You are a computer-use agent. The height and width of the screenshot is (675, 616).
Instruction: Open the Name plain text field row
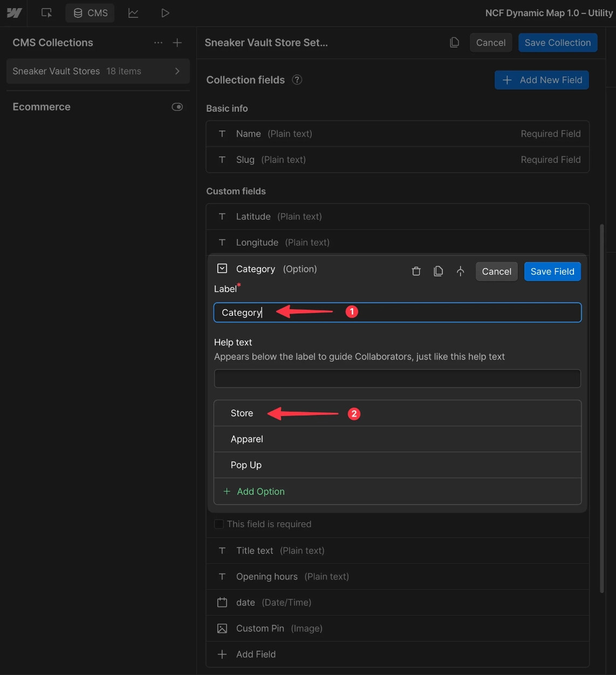[398, 134]
